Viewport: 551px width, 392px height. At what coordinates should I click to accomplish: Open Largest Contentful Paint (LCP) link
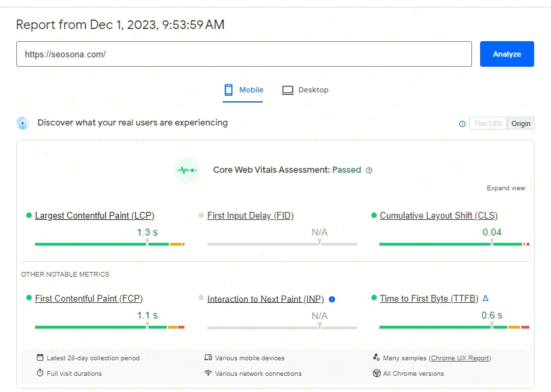pyautogui.click(x=95, y=216)
